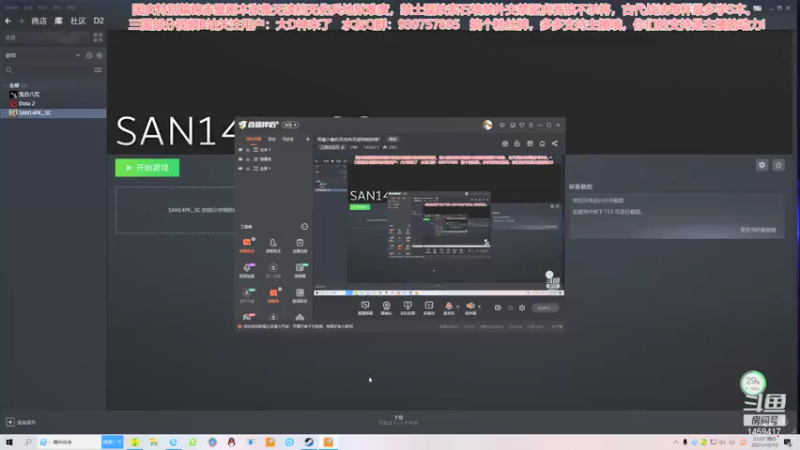The width and height of the screenshot is (800, 450).
Task: Favorite SAN14PK_SC with the star icon
Action: tap(778, 165)
